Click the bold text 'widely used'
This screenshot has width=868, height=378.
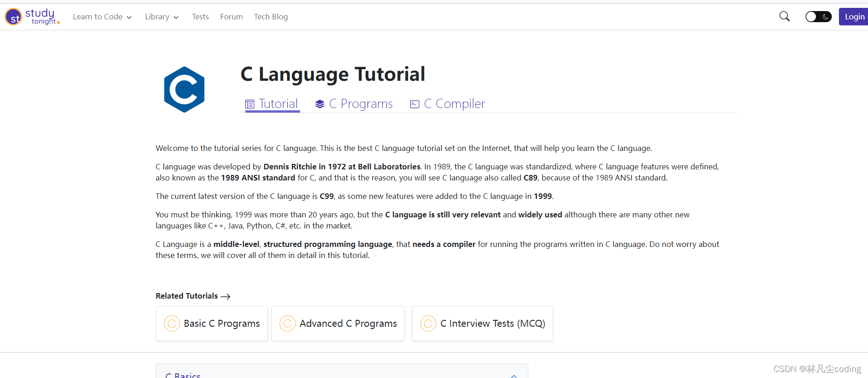point(540,215)
